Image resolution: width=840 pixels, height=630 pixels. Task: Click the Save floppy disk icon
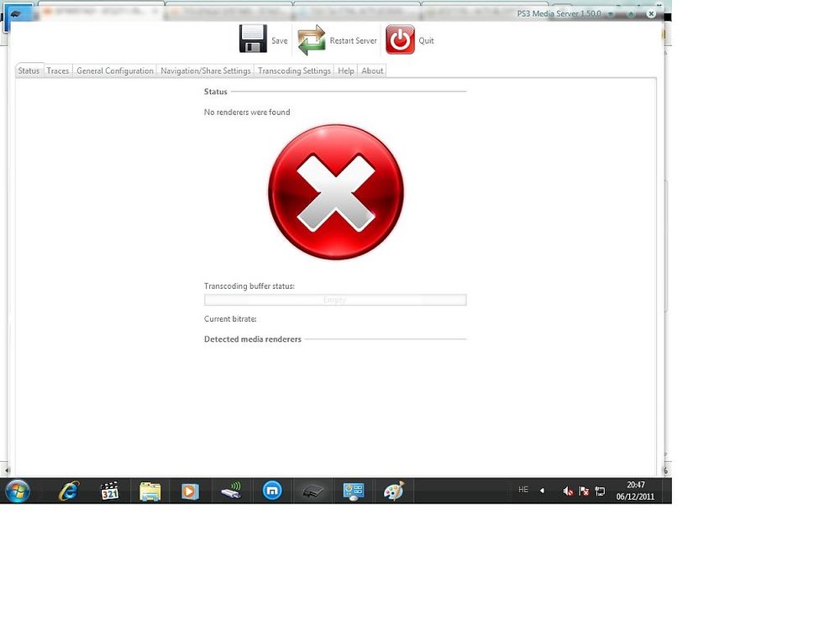[x=253, y=39]
